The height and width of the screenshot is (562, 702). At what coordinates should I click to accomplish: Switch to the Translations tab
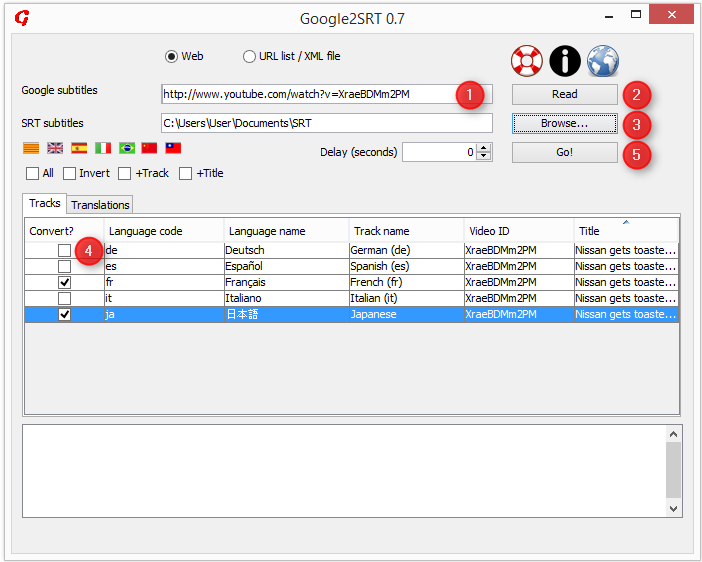[100, 205]
